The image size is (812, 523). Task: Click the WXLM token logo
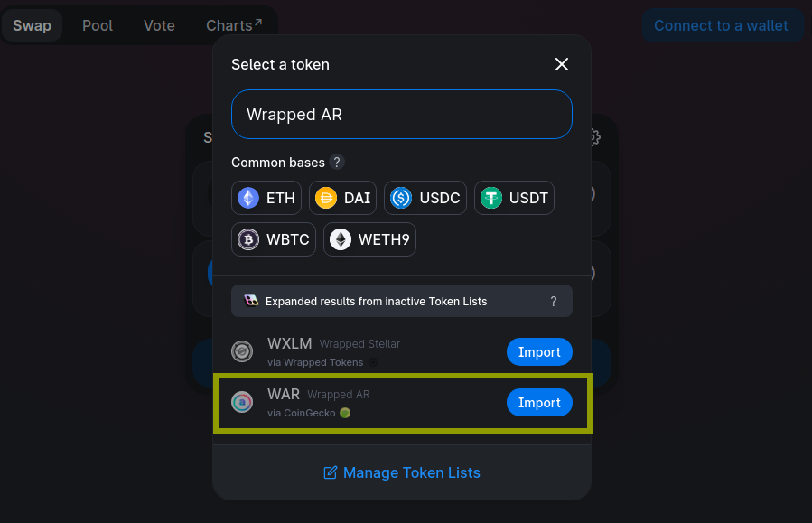click(242, 351)
